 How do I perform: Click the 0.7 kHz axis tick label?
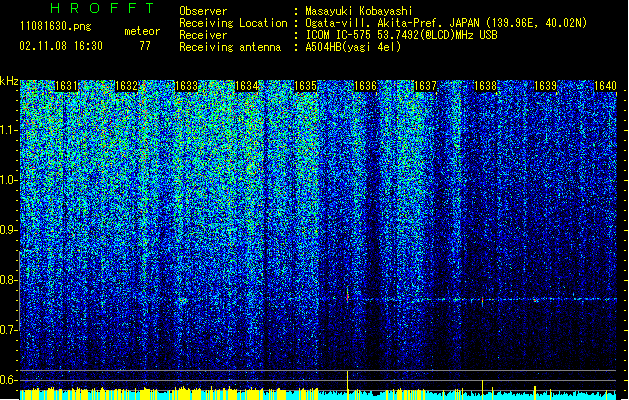point(8,330)
